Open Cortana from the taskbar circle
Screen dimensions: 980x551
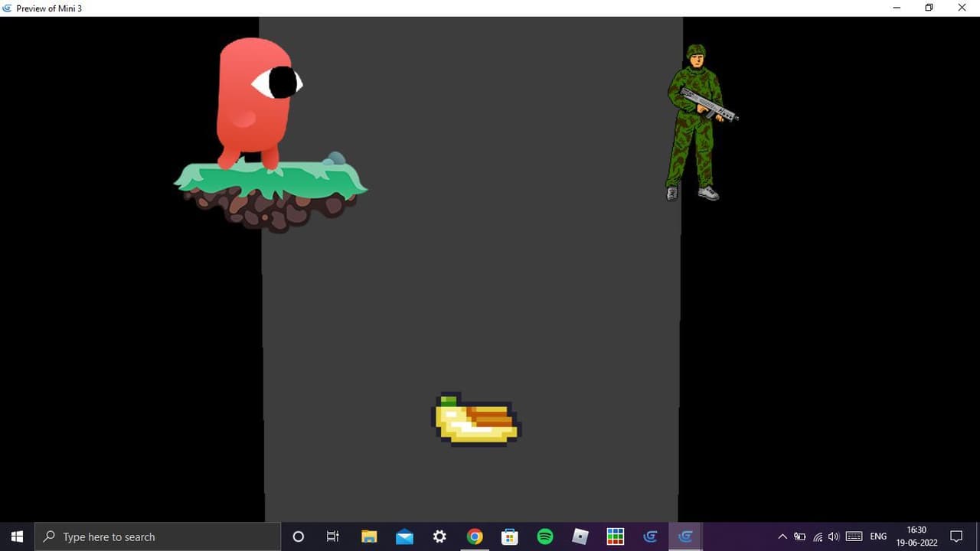coord(299,536)
